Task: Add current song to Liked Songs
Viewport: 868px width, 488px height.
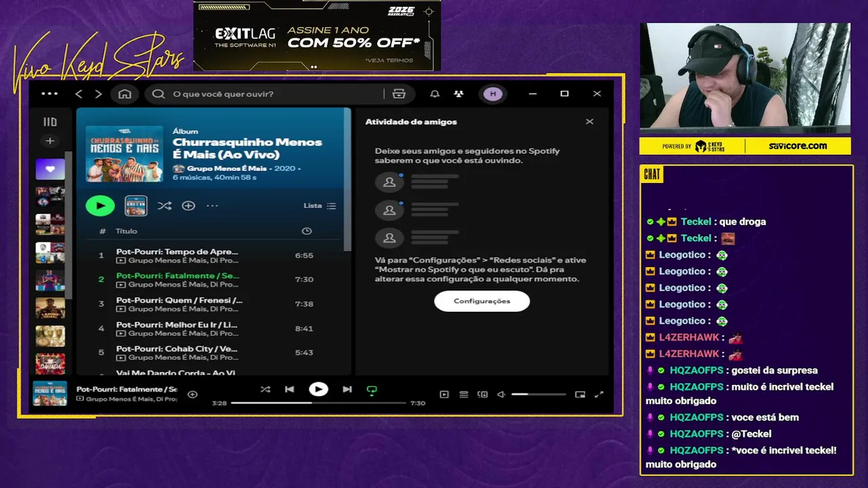Action: (x=193, y=394)
